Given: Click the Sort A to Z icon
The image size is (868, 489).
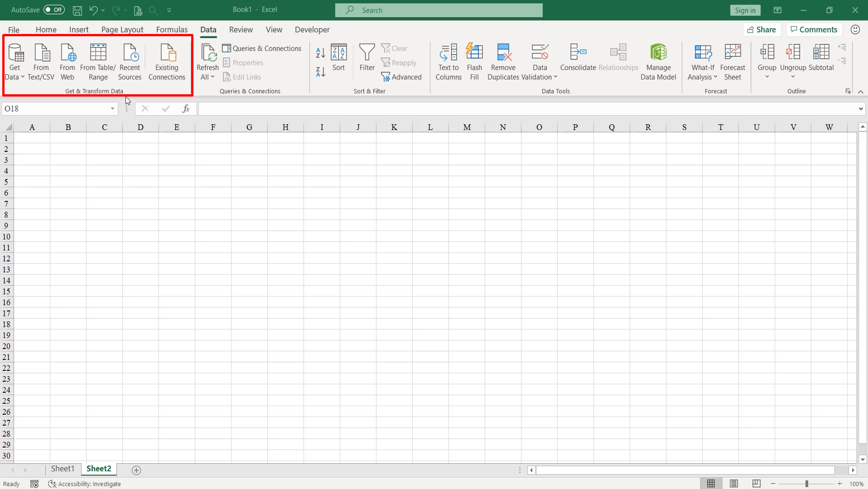Looking at the screenshot, I should pyautogui.click(x=320, y=53).
